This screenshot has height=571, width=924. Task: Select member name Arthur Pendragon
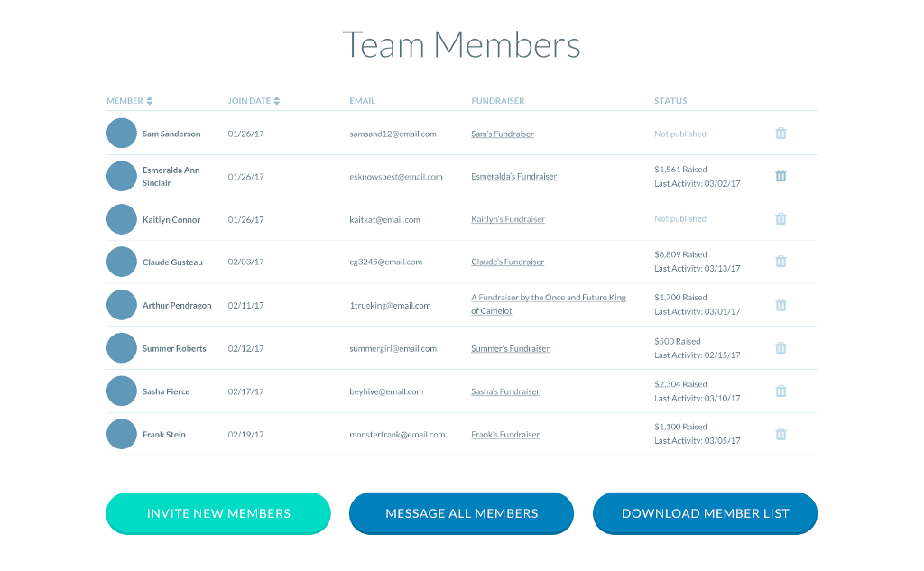[x=177, y=305]
